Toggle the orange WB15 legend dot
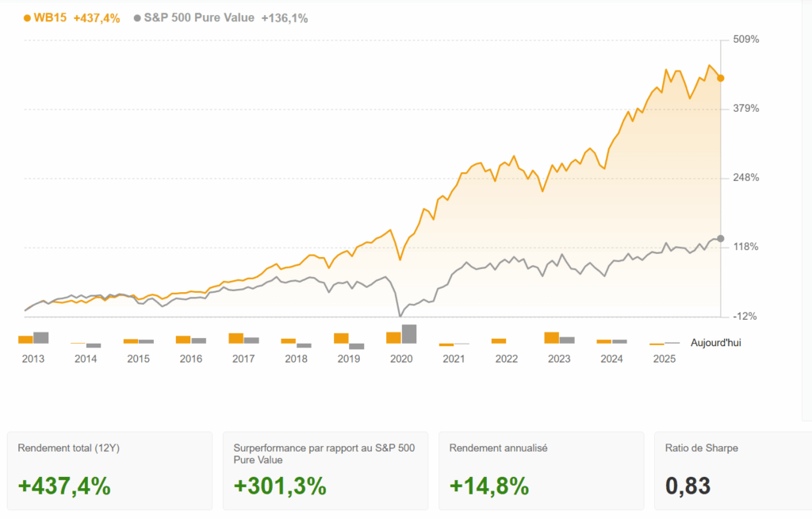 point(28,17)
